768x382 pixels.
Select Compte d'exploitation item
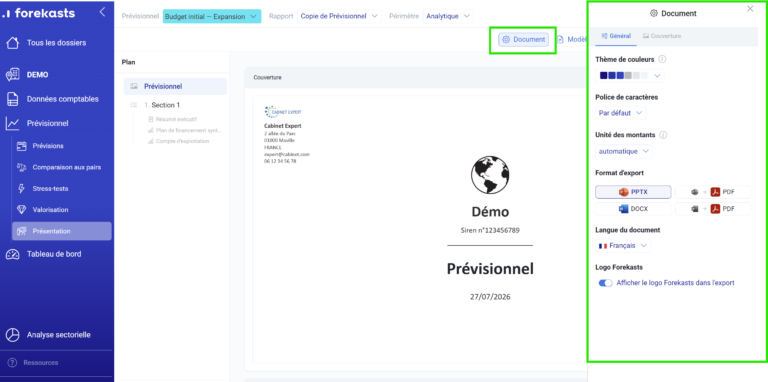coord(182,141)
